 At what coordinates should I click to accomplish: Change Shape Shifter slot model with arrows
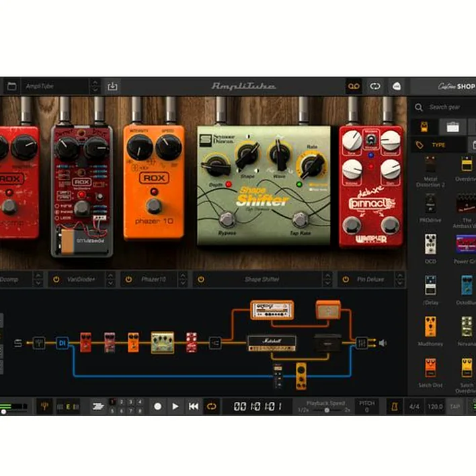click(327, 279)
